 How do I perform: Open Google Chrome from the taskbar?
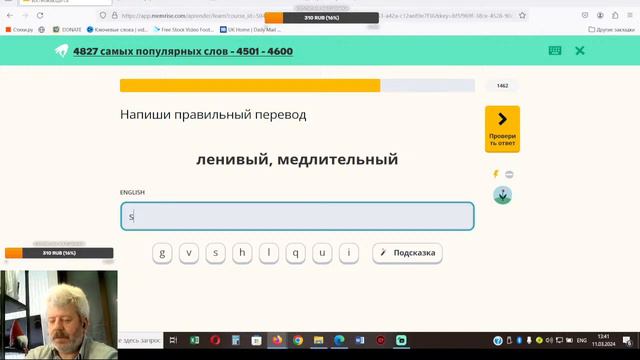(298, 340)
